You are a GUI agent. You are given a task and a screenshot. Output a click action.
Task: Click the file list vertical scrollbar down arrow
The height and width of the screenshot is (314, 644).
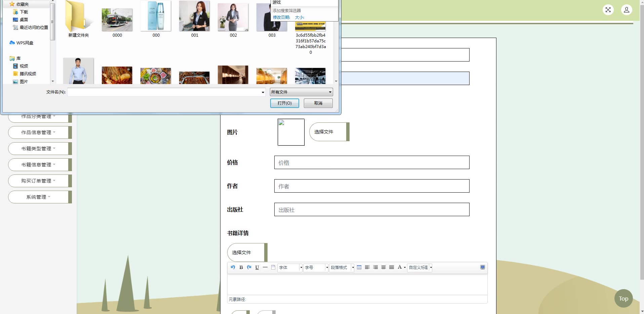click(336, 81)
